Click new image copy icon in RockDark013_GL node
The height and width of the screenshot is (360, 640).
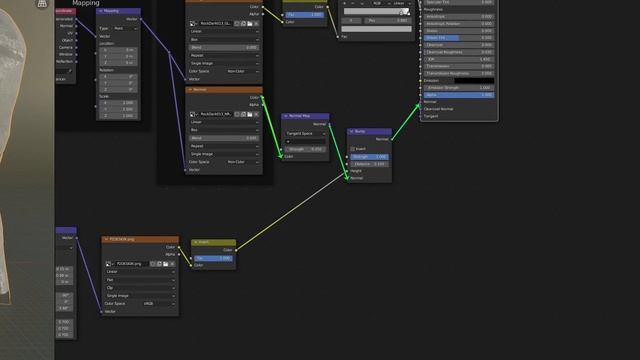243,23
